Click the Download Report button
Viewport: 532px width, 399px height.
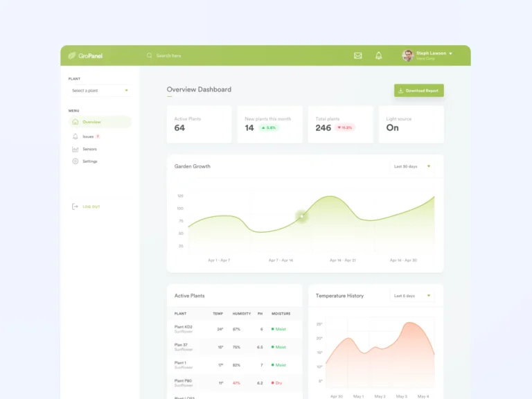click(418, 91)
